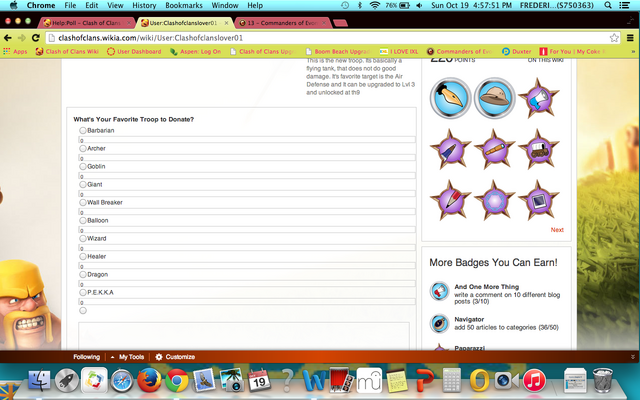640x400 pixels.
Task: Open the Bookmarks menu
Action: coord(184,5)
